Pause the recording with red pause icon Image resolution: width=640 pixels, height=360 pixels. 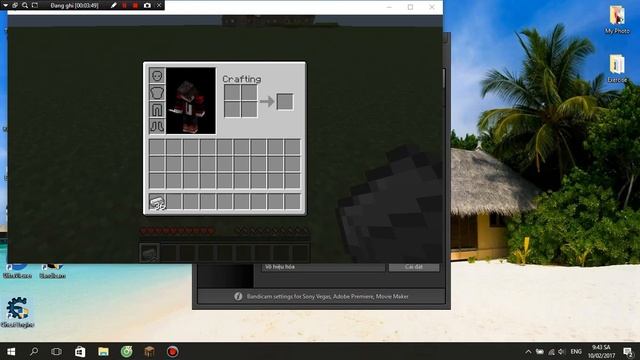tap(124, 5)
